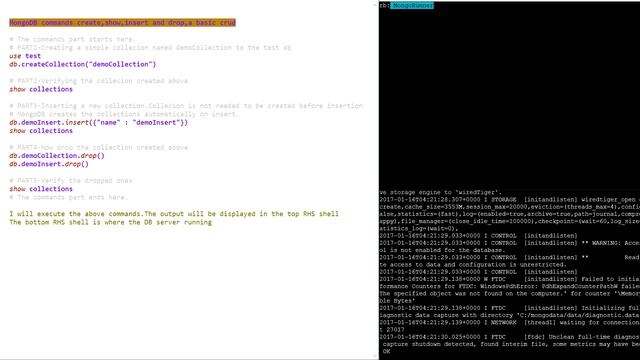Click 'The specified object was not found' log line
The height and width of the screenshot is (360, 640).
509,293
